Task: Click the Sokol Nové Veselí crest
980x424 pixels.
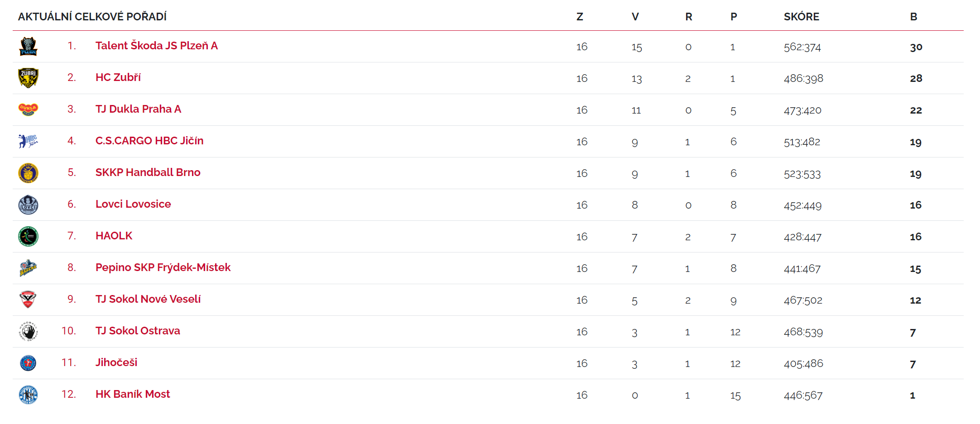Action: 28,300
